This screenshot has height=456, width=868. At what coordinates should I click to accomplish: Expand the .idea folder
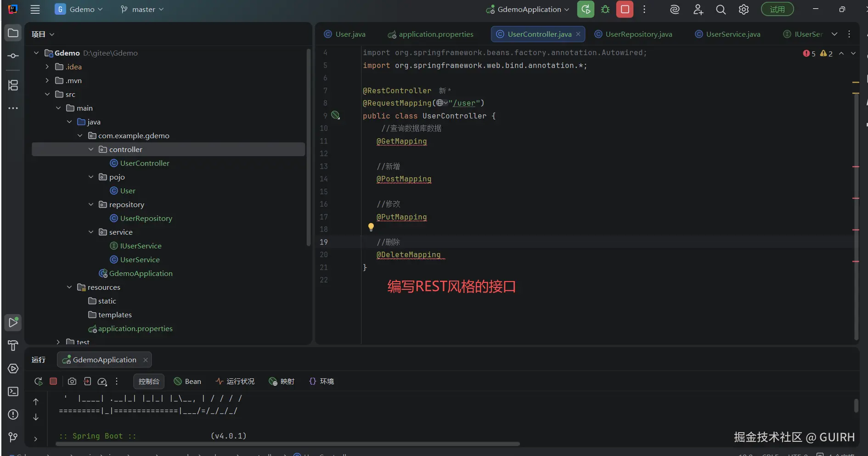coord(47,67)
